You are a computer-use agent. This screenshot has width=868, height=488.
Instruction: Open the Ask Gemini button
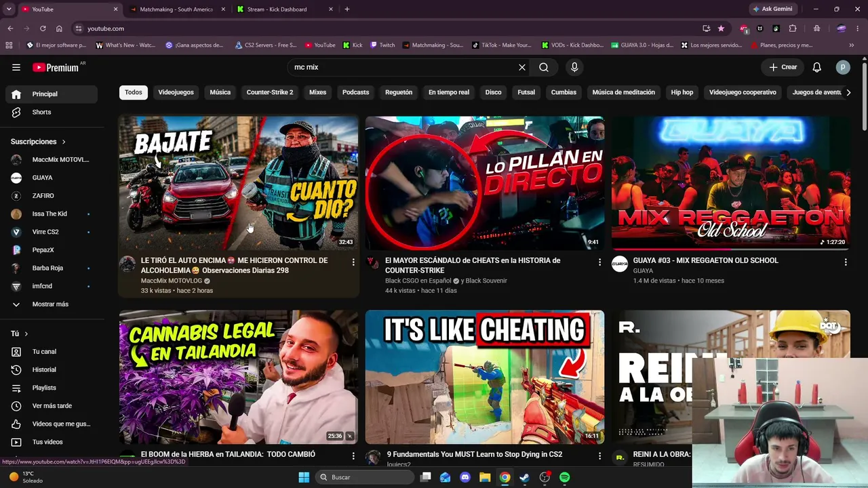(772, 9)
